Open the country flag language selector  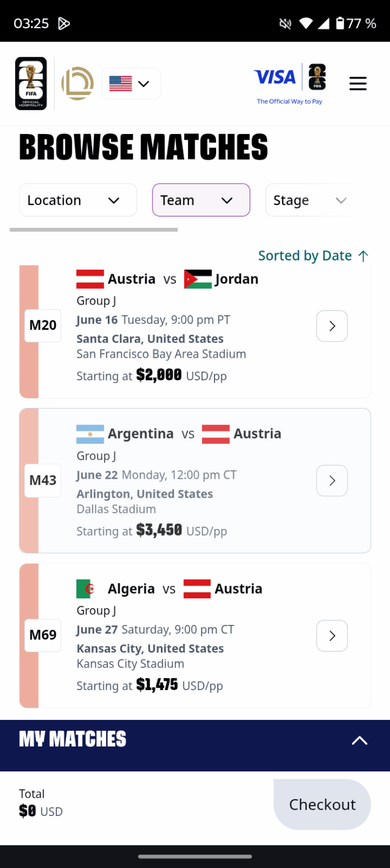[x=131, y=83]
